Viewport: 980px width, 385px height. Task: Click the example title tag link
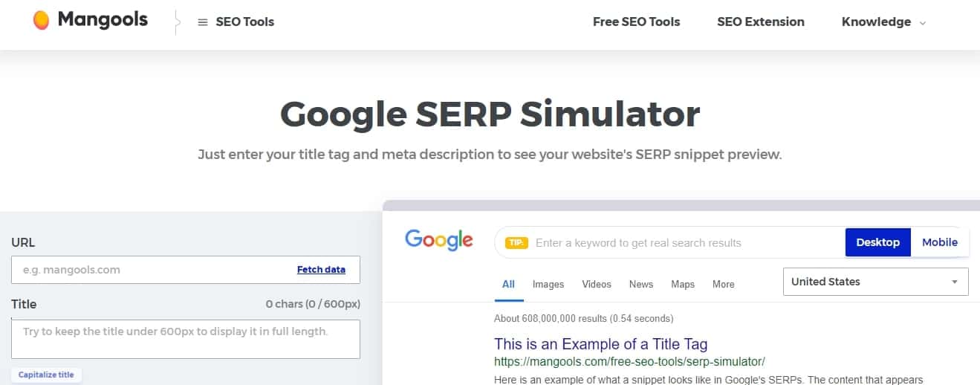pos(600,344)
